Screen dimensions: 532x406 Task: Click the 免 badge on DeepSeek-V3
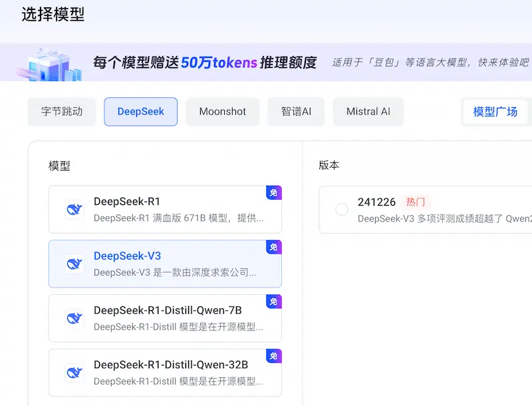click(x=273, y=247)
